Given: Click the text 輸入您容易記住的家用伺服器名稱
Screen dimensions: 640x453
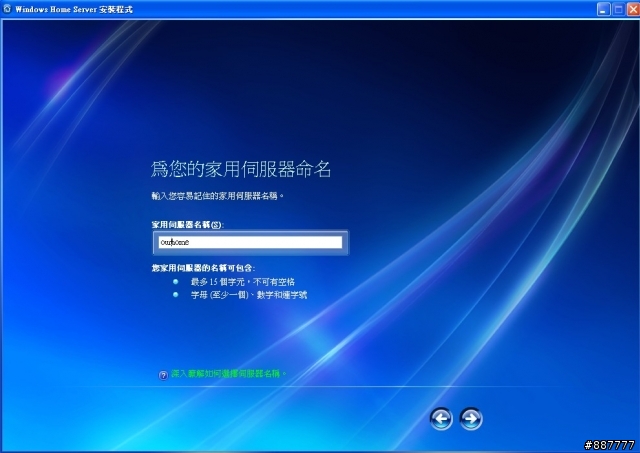Looking at the screenshot, I should tap(217, 196).
